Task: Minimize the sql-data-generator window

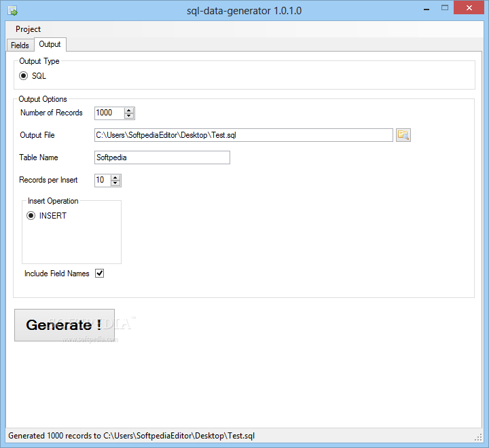Action: coord(427,10)
